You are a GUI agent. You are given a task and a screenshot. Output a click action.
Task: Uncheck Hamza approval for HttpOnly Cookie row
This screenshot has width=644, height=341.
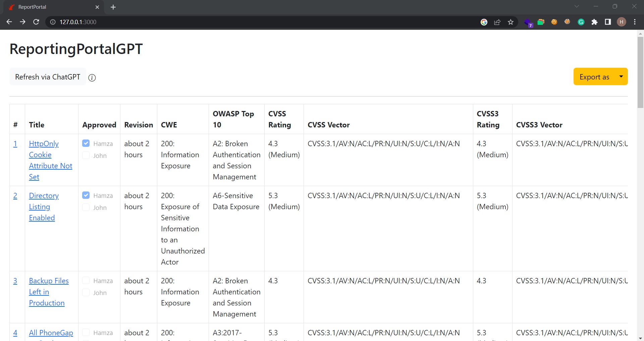click(86, 143)
